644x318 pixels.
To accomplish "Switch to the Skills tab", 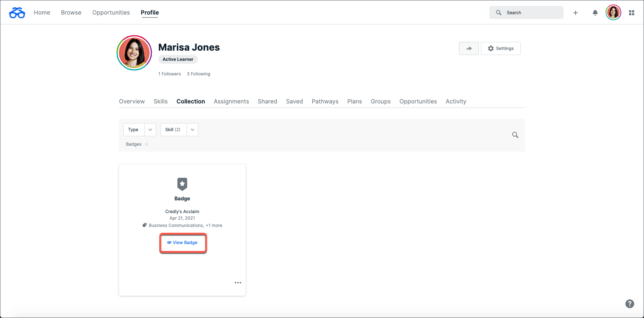I will coord(160,102).
